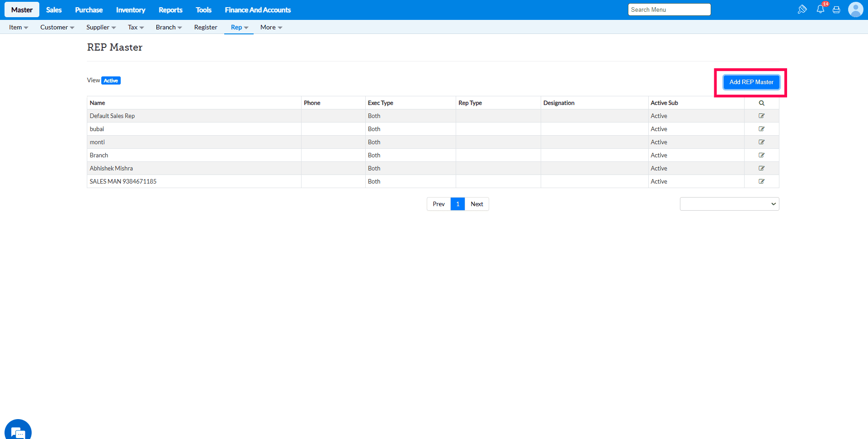The height and width of the screenshot is (439, 868).
Task: Click the Search Menu input field
Action: 669,9
